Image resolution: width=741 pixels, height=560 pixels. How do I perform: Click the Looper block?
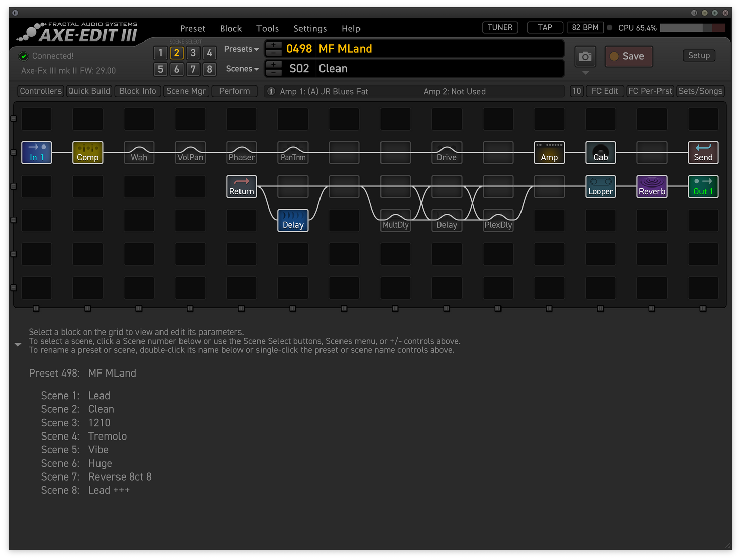tap(600, 186)
